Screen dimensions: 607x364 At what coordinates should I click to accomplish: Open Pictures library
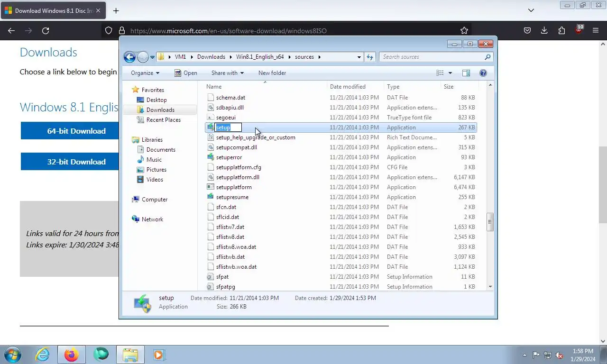pyautogui.click(x=156, y=170)
